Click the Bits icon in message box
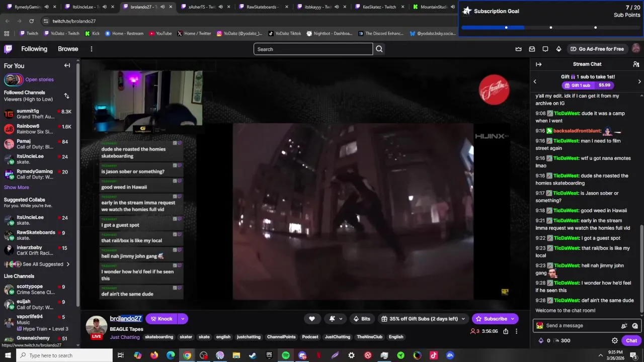The width and height of the screenshot is (644, 362). (624, 325)
